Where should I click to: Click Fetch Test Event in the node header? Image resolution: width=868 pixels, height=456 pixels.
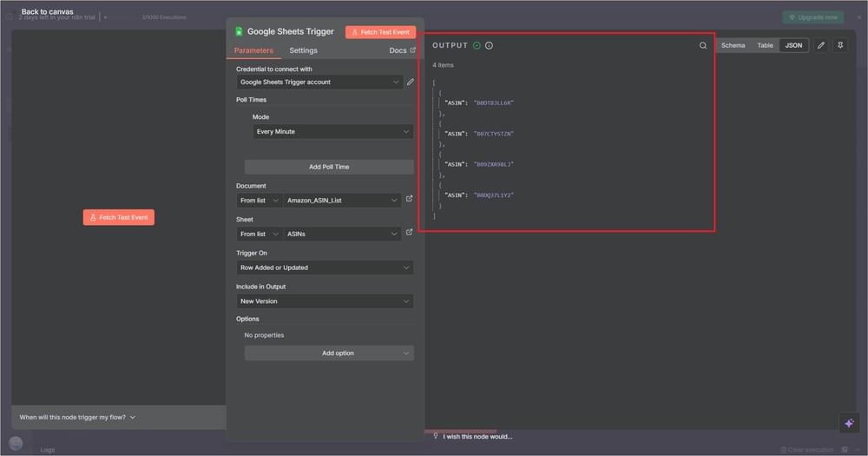380,32
